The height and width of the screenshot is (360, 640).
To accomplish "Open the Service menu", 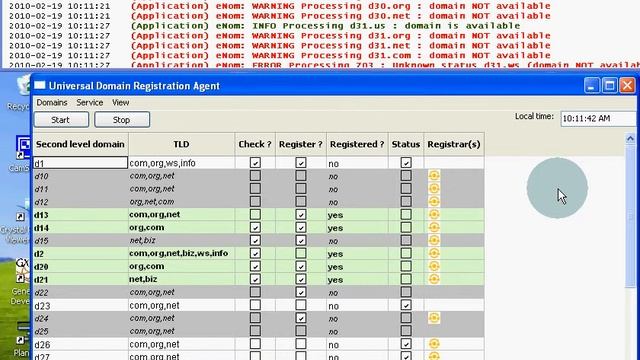I will [x=90, y=102].
